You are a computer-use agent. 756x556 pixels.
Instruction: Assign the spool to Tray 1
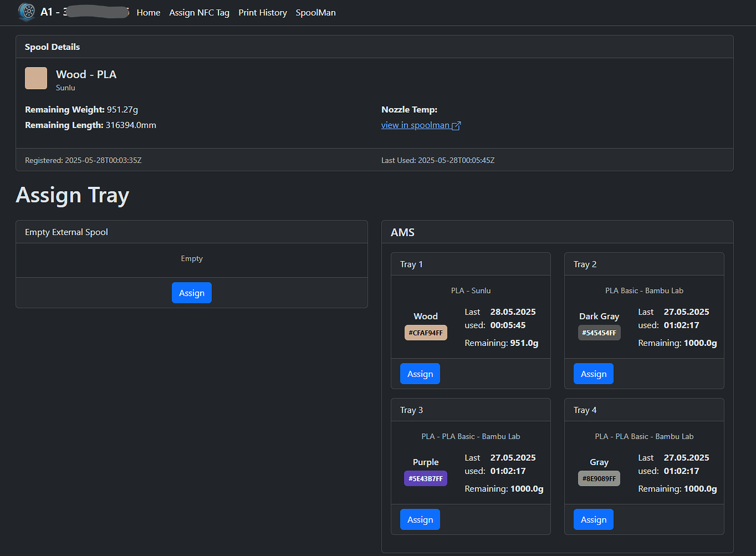(420, 373)
